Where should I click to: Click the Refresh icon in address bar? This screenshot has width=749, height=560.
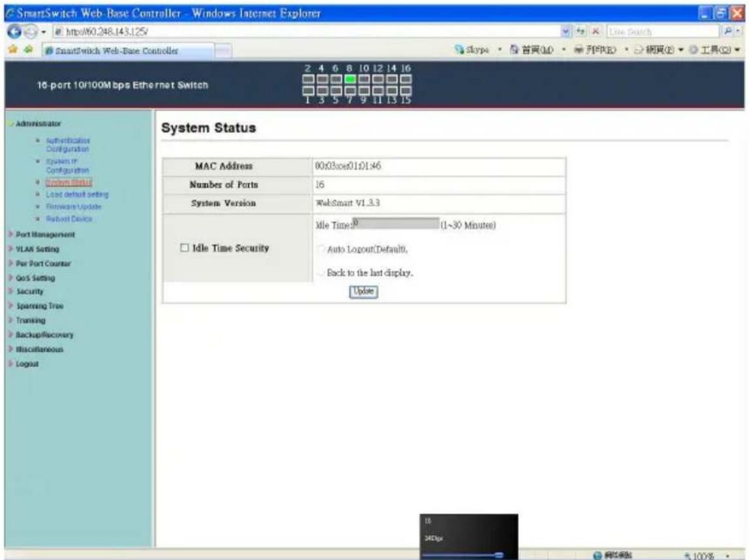tap(581, 31)
